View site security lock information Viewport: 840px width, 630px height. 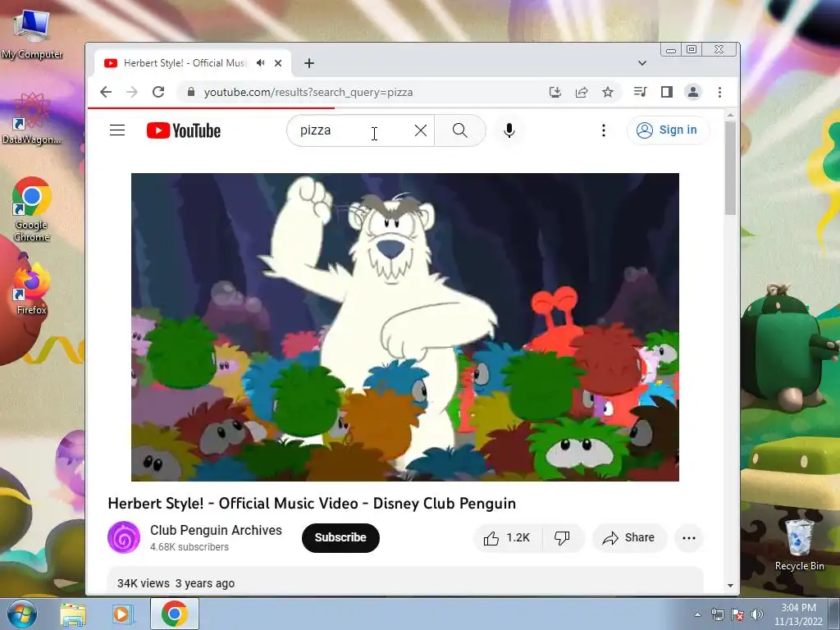click(x=190, y=92)
